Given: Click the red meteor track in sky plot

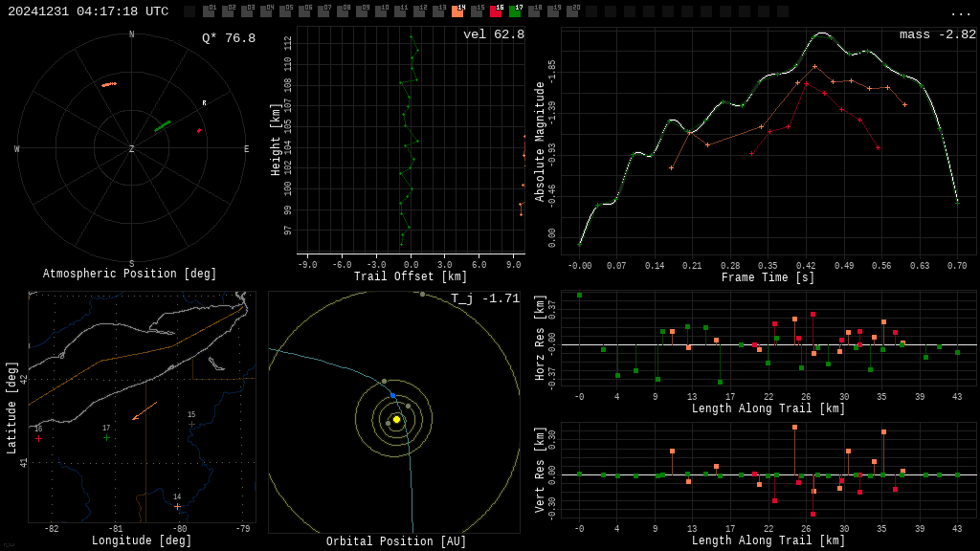Looking at the screenshot, I should click(x=199, y=130).
